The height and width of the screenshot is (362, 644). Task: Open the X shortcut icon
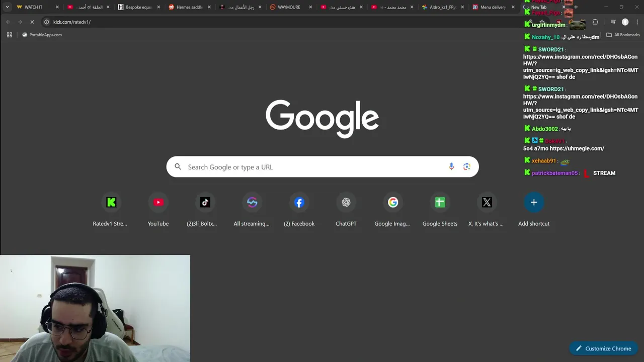[x=487, y=202]
